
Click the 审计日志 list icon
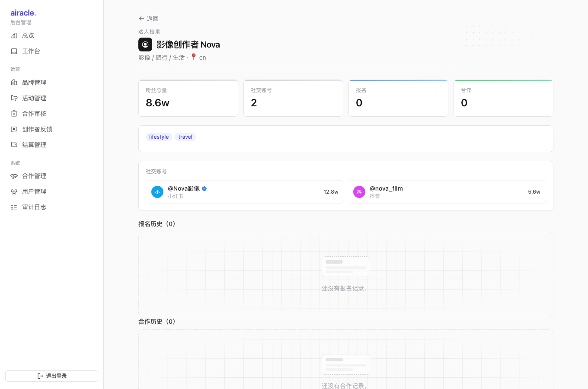coord(14,207)
